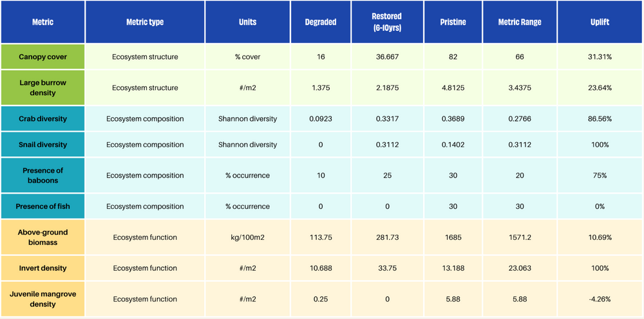
Task: Click the Crab diversity row label
Action: 43,119
